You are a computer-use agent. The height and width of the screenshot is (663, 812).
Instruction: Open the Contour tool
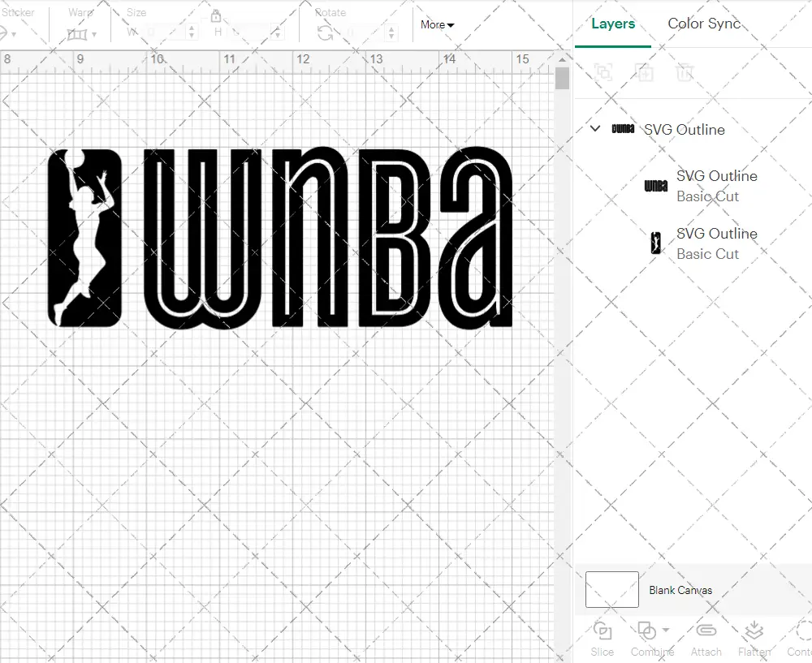click(800, 638)
